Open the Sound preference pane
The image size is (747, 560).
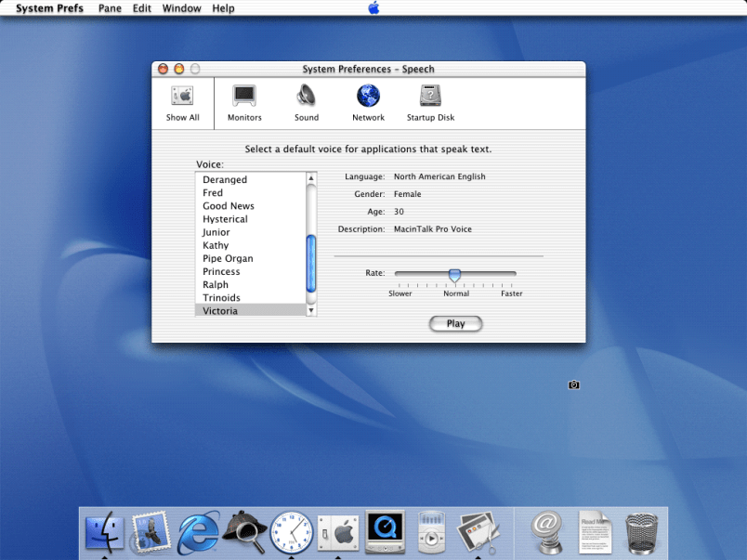(307, 102)
